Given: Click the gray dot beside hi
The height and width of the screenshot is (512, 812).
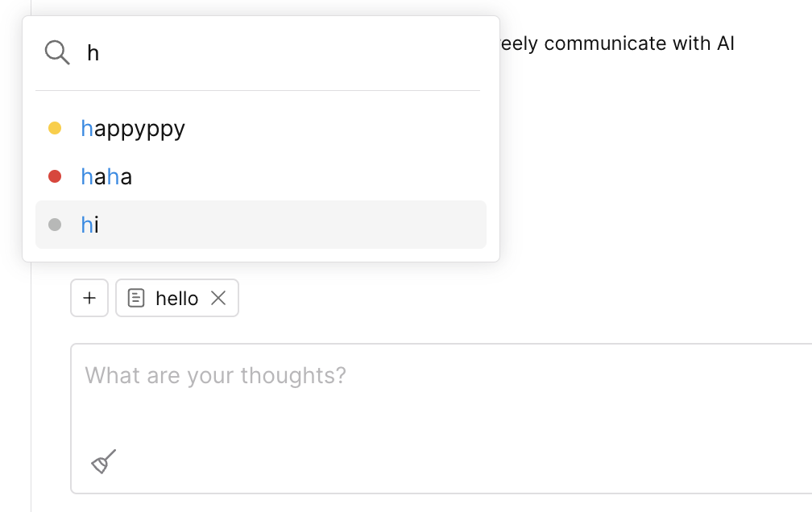Looking at the screenshot, I should tap(55, 225).
